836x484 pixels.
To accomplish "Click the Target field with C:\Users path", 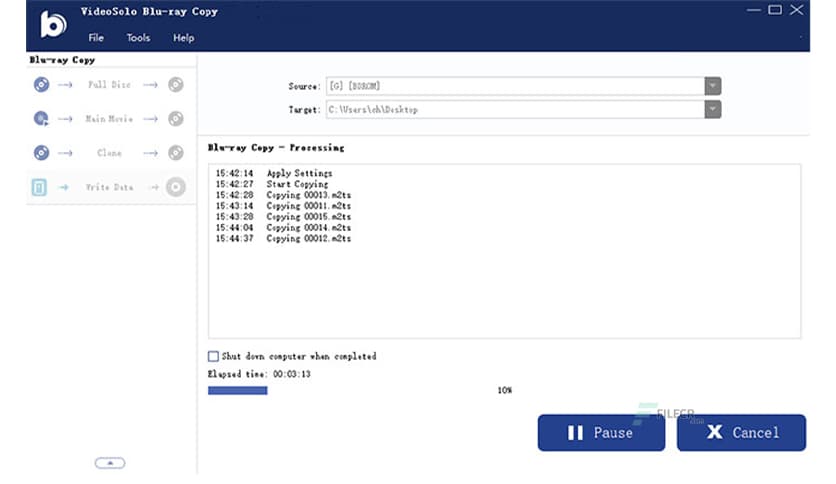I will pyautogui.click(x=515, y=109).
